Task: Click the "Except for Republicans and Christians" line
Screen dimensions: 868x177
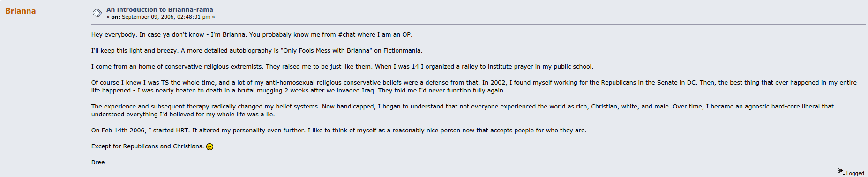Action: click(x=148, y=146)
